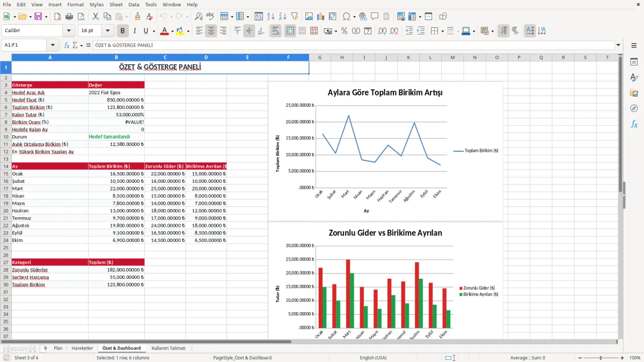Image resolution: width=644 pixels, height=362 pixels.
Task: Open the highlighting color dropdown arrow
Action: (188, 31)
